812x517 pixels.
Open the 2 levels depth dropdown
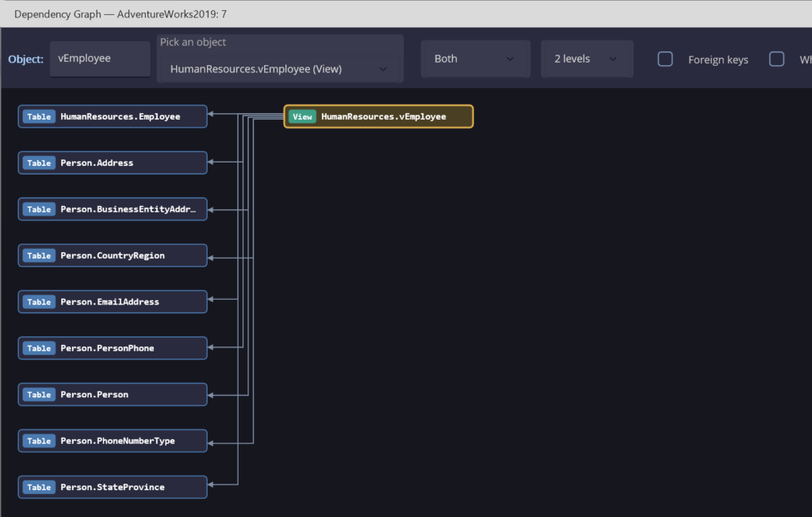(587, 59)
